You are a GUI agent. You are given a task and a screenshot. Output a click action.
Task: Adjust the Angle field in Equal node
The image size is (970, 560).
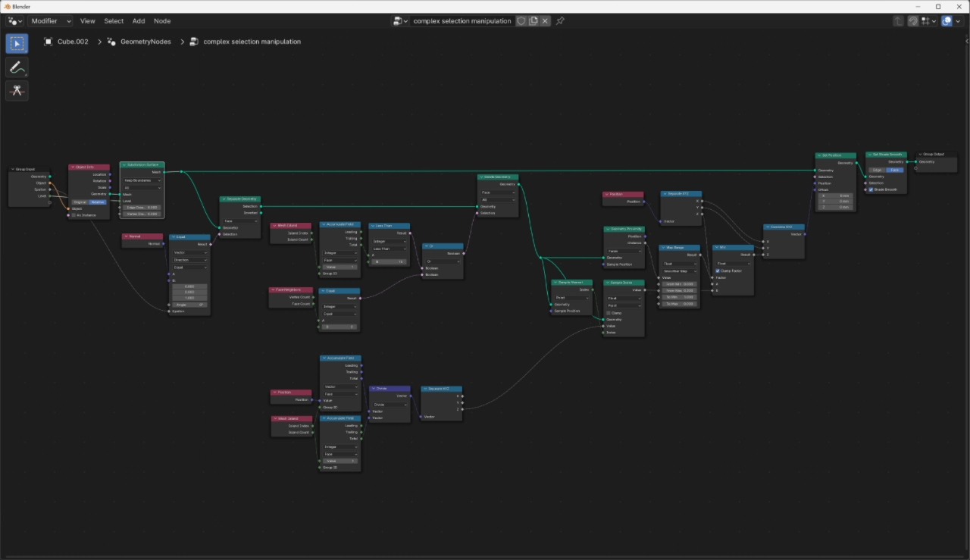[190, 305]
